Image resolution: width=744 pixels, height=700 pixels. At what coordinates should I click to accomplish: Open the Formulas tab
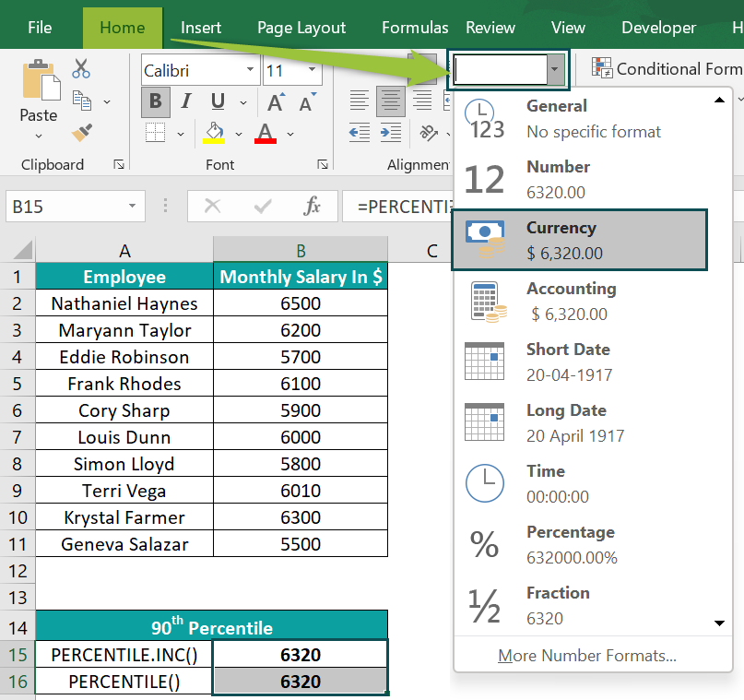pyautogui.click(x=415, y=28)
